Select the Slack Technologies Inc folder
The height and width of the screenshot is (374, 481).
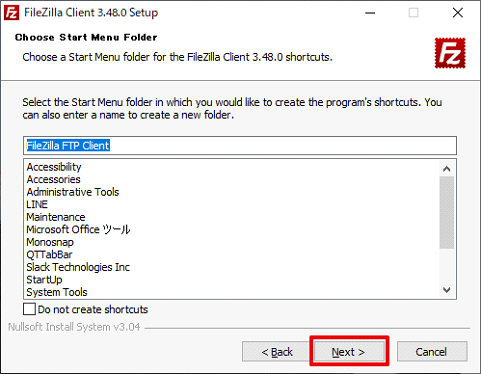(x=78, y=267)
